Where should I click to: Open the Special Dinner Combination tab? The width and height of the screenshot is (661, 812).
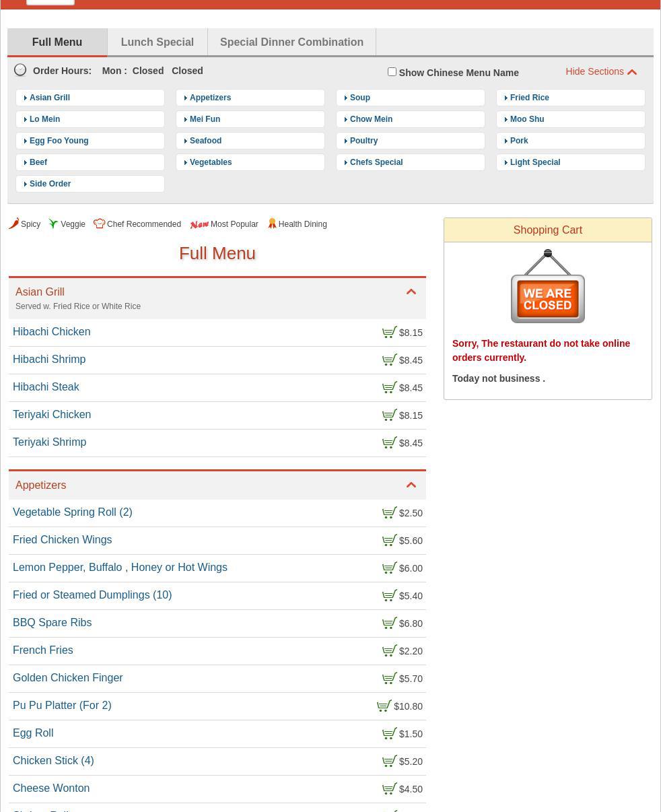(291, 42)
